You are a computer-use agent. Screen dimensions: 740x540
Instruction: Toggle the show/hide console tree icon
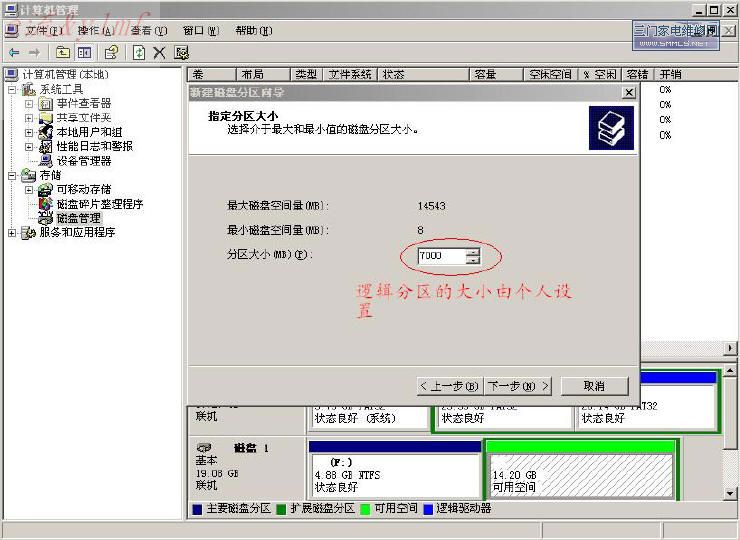click(x=84, y=52)
